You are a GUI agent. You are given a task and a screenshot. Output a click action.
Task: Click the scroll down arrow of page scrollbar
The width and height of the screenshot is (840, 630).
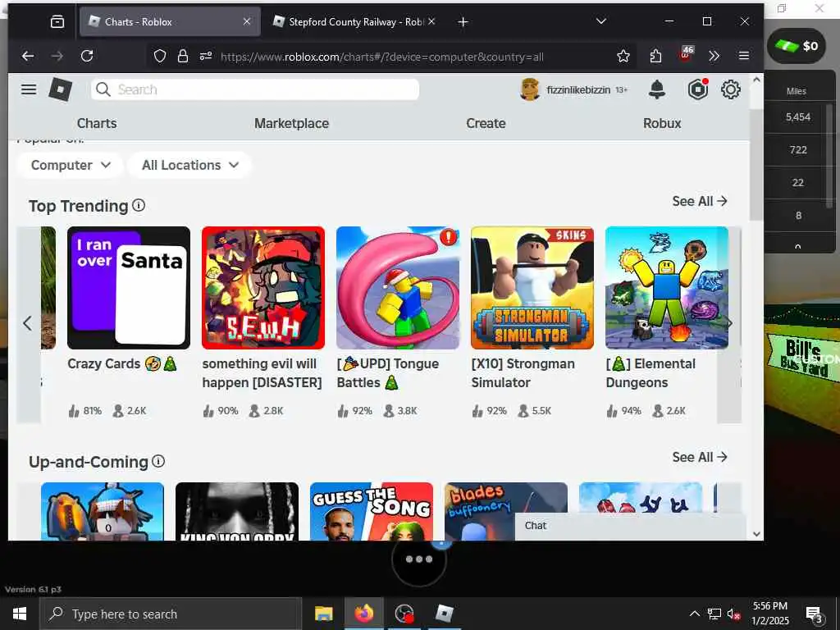point(756,533)
